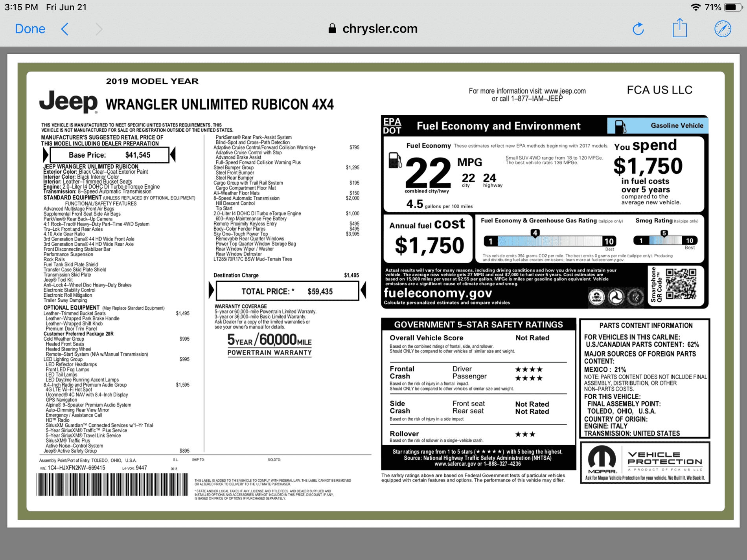
Task: Tap "Overall Vehicle Score" label
Action: 426,338
